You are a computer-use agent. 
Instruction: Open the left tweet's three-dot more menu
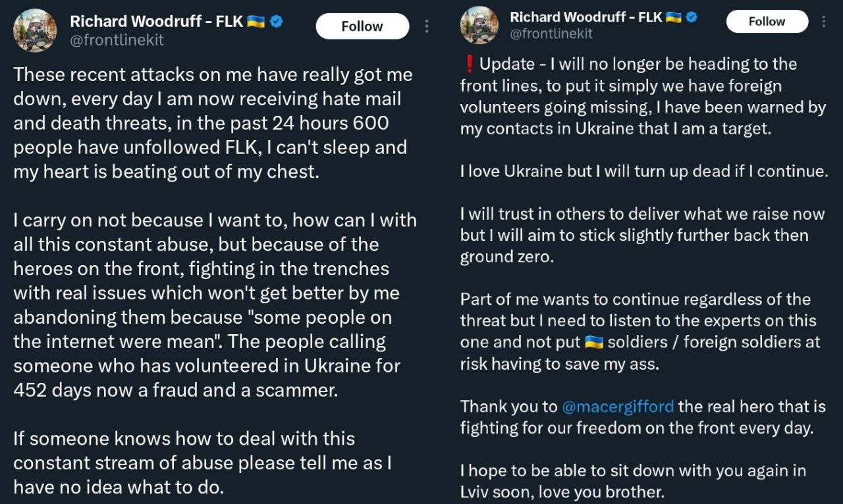tap(427, 26)
